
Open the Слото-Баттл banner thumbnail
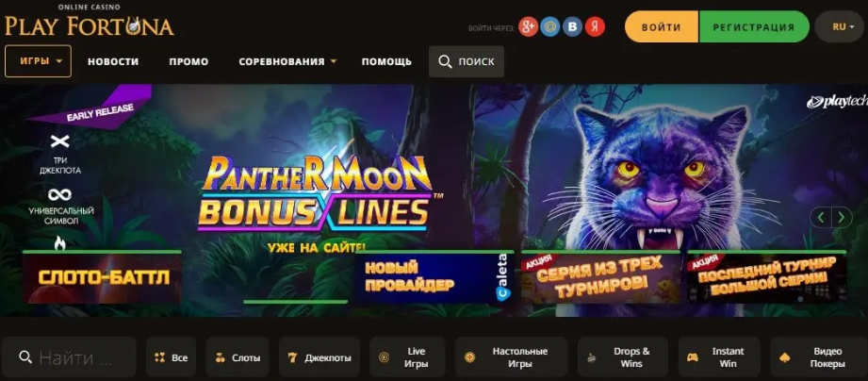(x=102, y=277)
